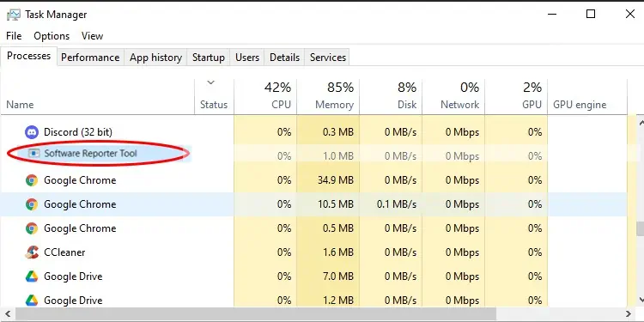Click the horizontal scrollbar right arrow
644x322 pixels.
click(x=629, y=314)
